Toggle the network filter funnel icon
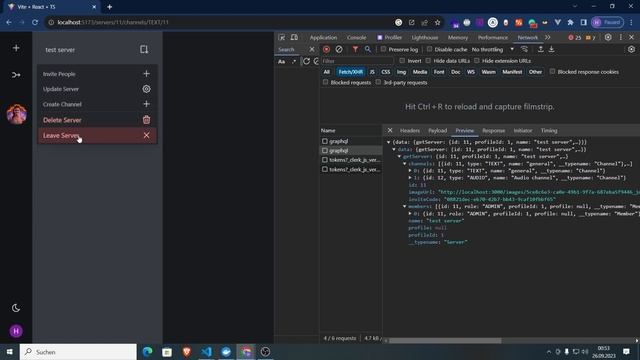Screen dimensions: 640x360 355,49
